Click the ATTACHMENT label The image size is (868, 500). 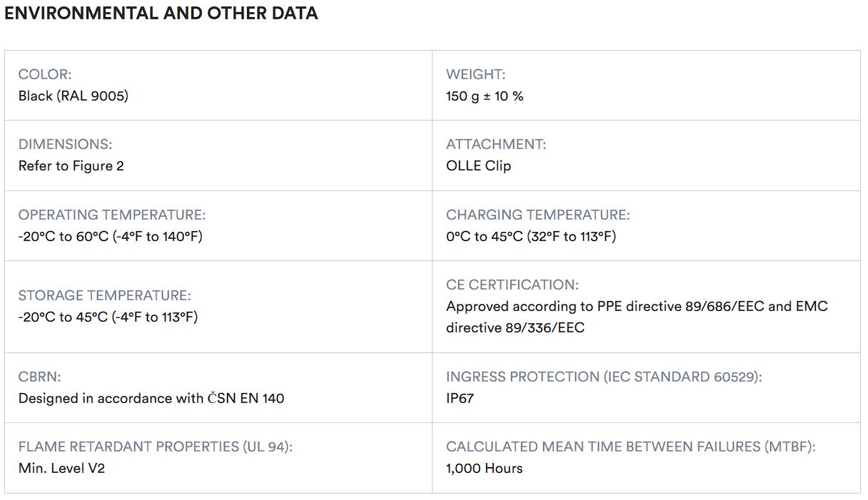click(496, 144)
